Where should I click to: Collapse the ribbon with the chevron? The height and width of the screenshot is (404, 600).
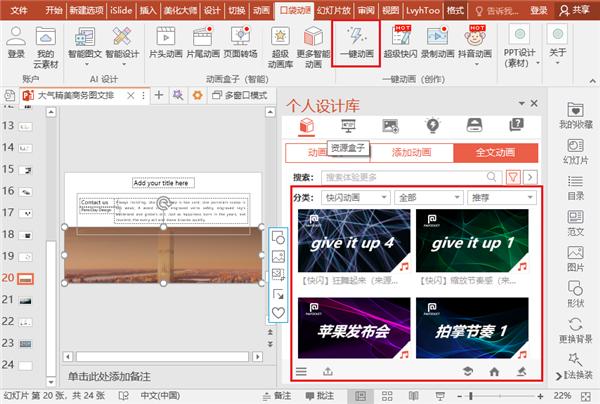click(x=592, y=81)
